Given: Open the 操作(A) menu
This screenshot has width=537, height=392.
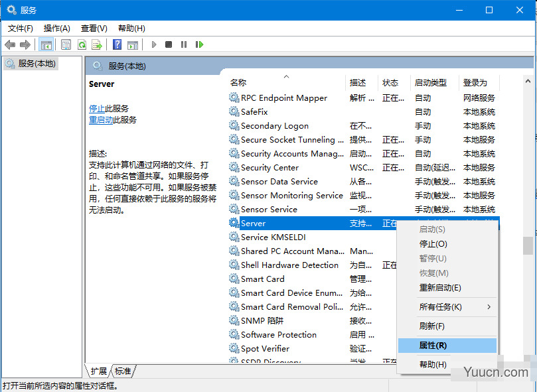Looking at the screenshot, I should [x=57, y=29].
